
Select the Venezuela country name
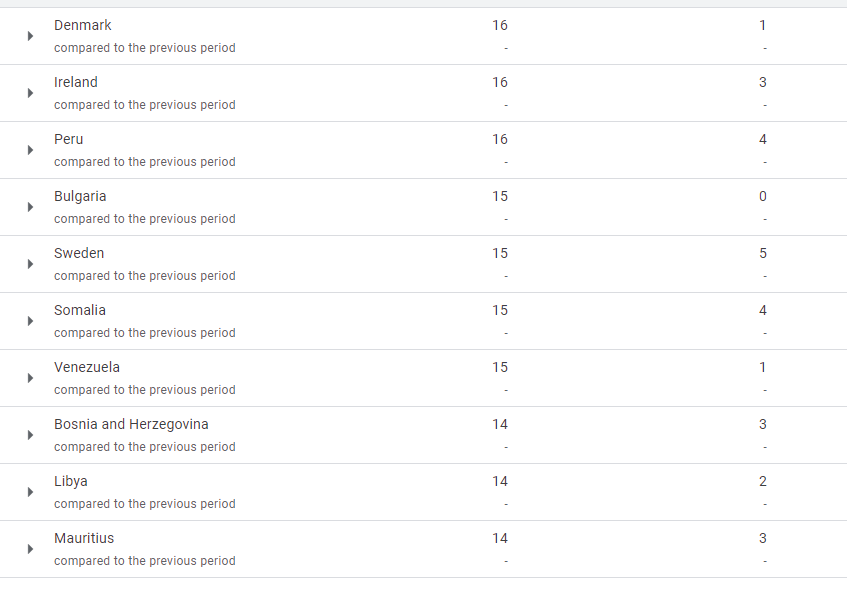[x=87, y=367]
